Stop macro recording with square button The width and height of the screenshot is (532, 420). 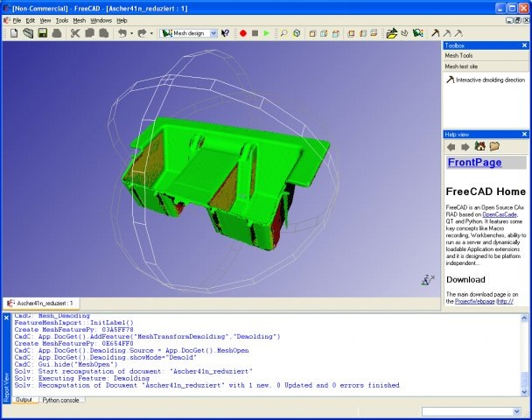tap(255, 33)
